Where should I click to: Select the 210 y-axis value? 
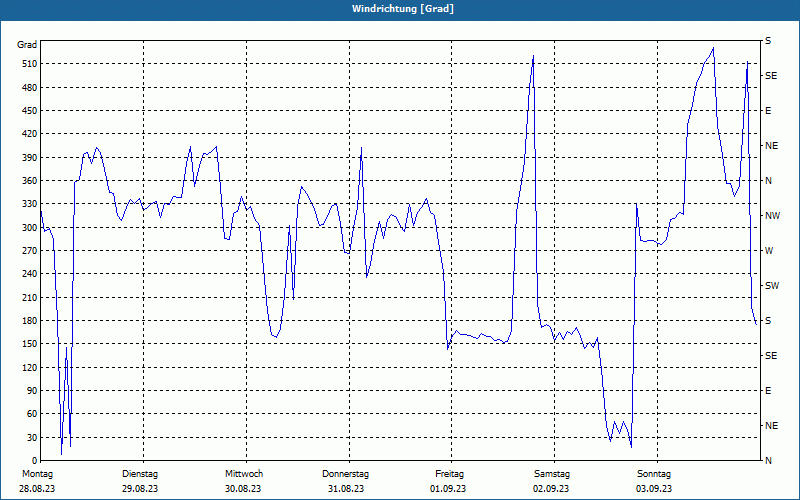(30, 297)
